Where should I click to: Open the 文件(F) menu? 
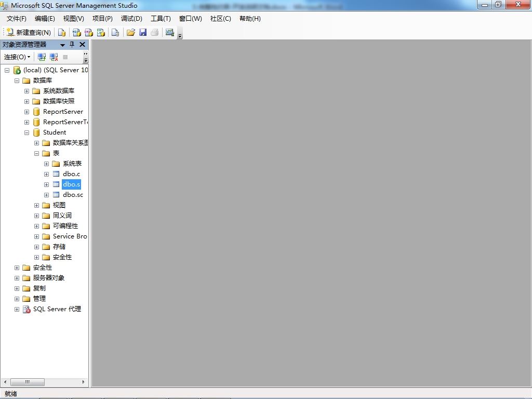point(16,19)
